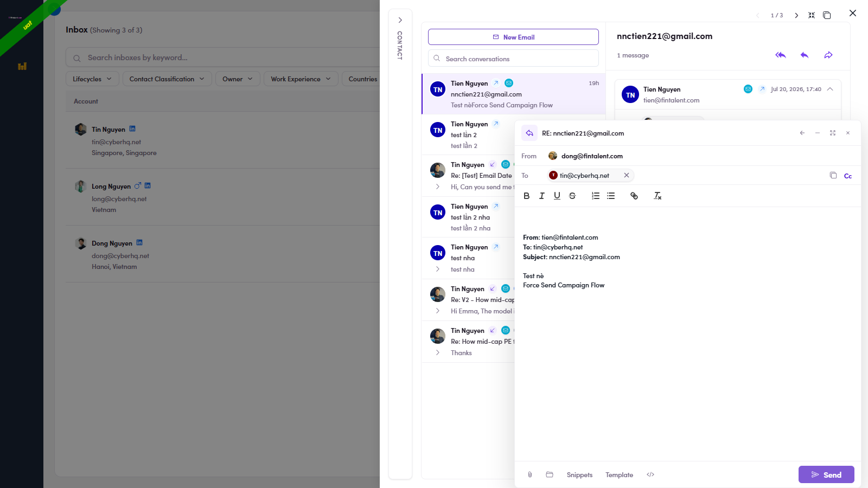Viewport: 868px width, 488px height.
Task: Copy recipients icon next to Cc
Action: [833, 175]
